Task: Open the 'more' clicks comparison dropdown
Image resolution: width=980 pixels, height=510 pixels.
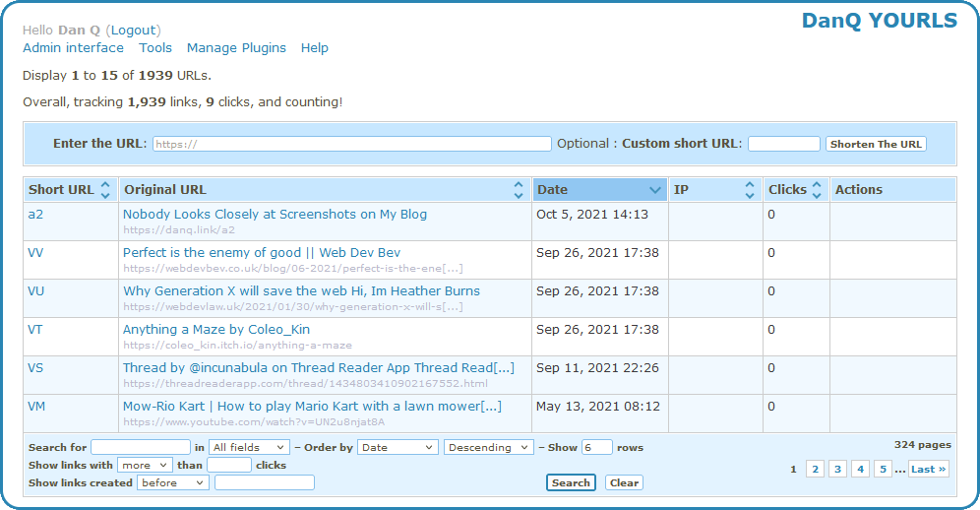Action: (x=145, y=465)
